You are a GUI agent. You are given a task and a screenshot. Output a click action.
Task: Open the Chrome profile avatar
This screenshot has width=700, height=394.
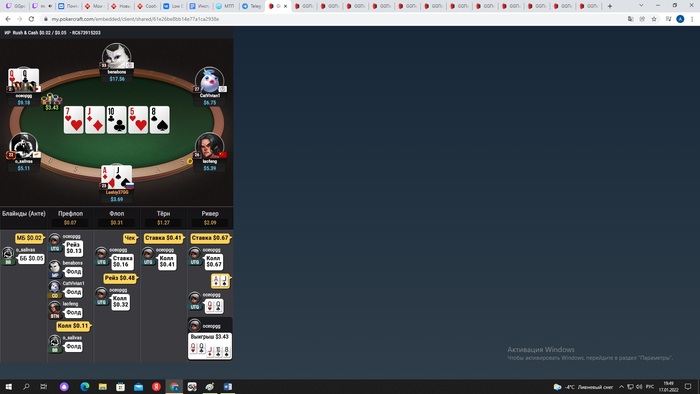[x=680, y=19]
